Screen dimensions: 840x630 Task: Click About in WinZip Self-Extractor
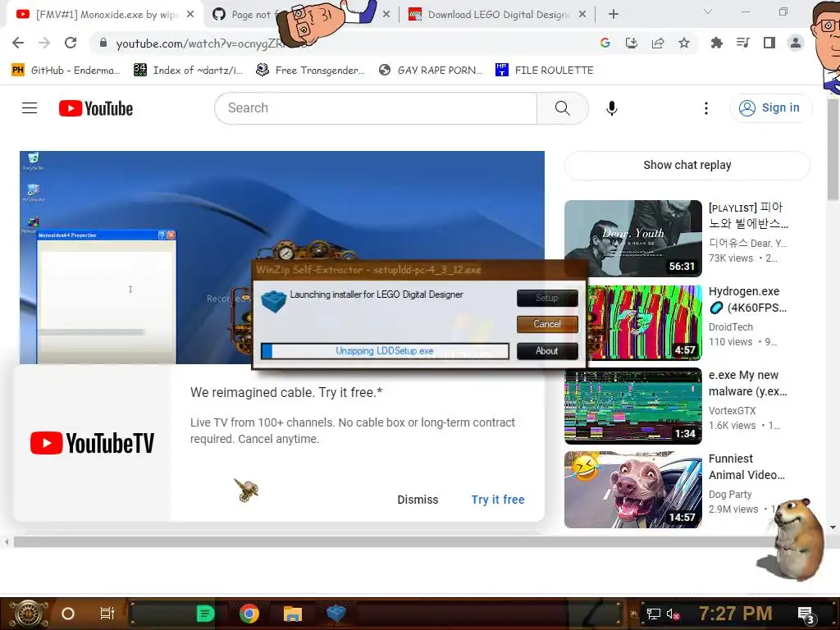coord(547,351)
